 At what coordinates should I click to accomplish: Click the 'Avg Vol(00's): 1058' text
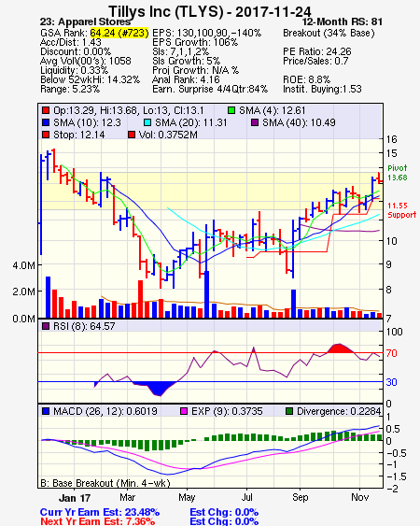click(x=86, y=61)
